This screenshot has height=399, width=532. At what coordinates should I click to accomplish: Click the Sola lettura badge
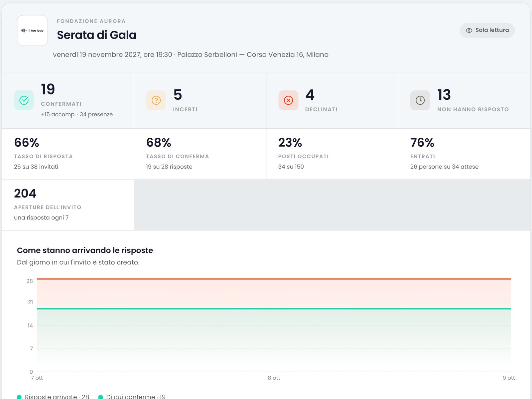click(x=487, y=30)
